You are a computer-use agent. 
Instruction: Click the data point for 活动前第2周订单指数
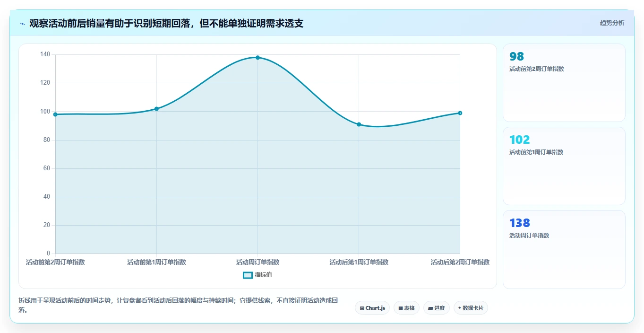55,114
